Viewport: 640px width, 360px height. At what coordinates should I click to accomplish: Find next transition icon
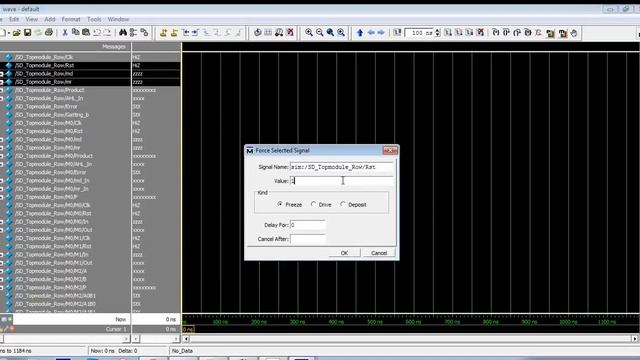pyautogui.click(x=196, y=33)
